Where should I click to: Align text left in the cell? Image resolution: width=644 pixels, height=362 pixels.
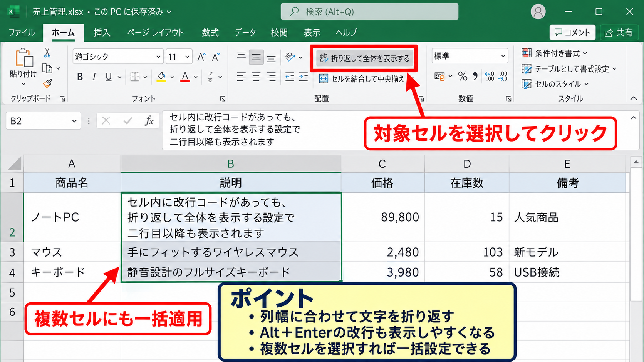coord(241,77)
